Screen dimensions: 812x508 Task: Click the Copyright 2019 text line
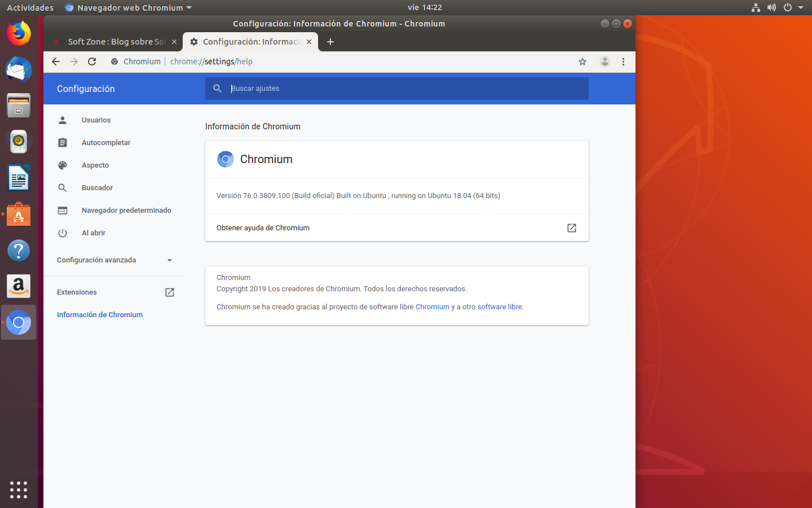coord(342,289)
